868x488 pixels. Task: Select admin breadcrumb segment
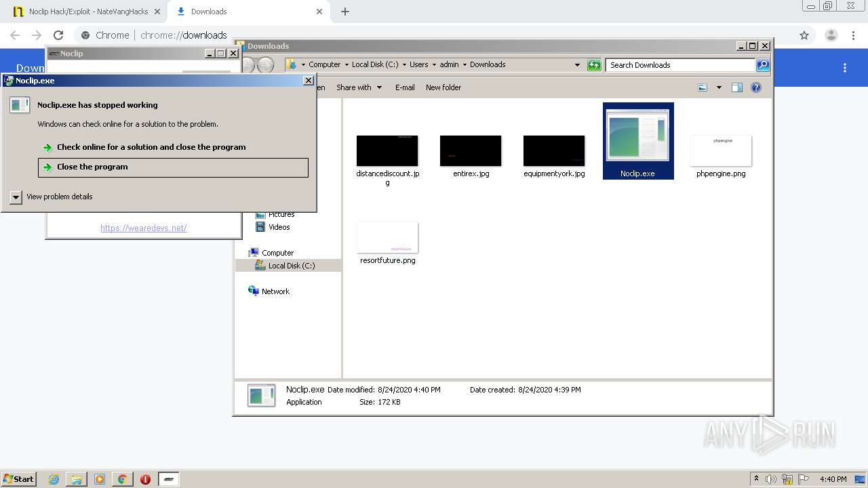[449, 64]
